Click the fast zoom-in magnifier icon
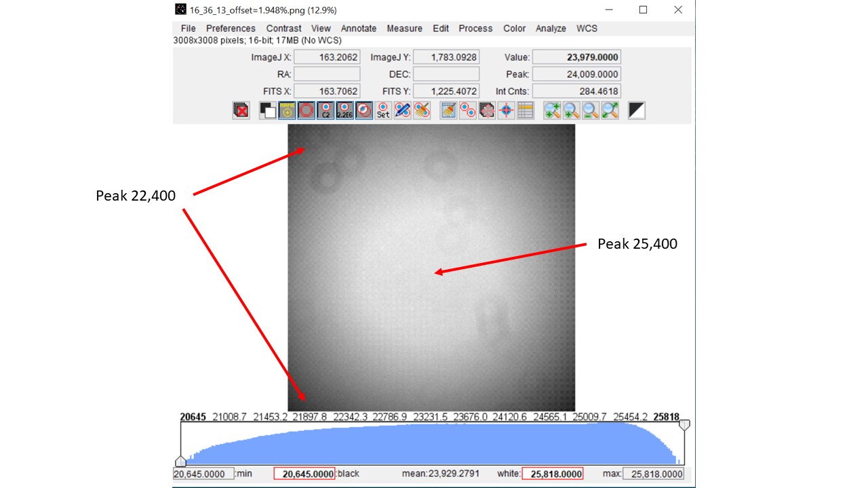Screen dimensions: 868x488 [x=552, y=110]
